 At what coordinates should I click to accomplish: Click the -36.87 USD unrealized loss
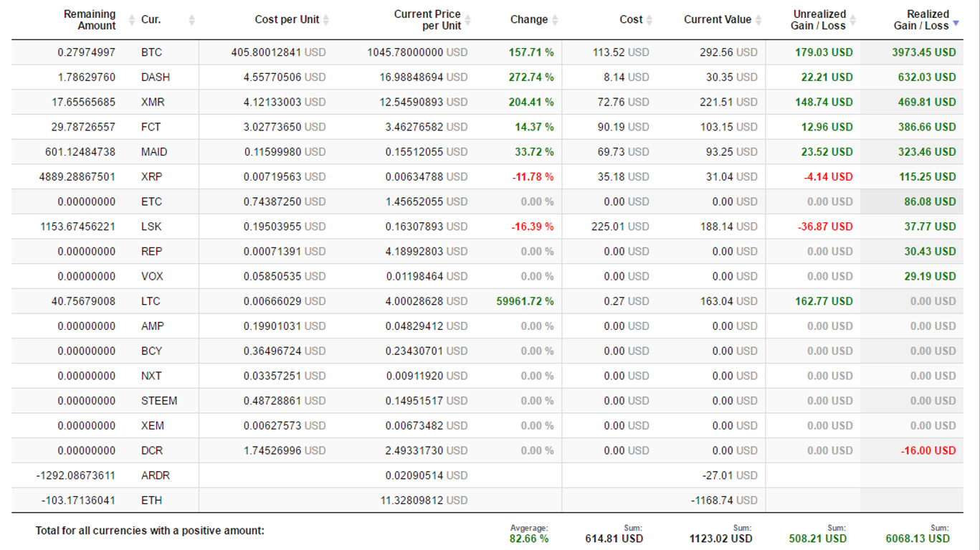tap(825, 227)
